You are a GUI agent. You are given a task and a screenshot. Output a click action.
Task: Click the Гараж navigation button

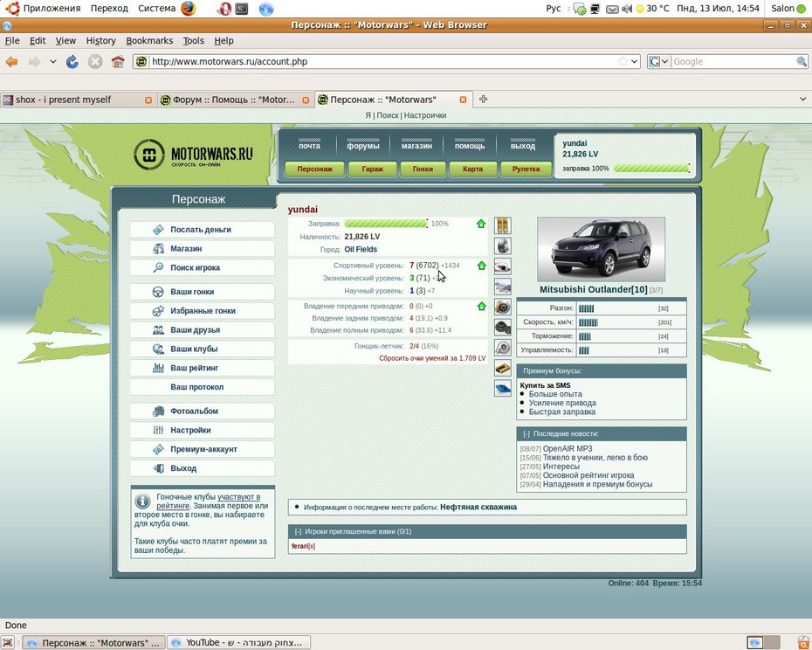pyautogui.click(x=372, y=169)
